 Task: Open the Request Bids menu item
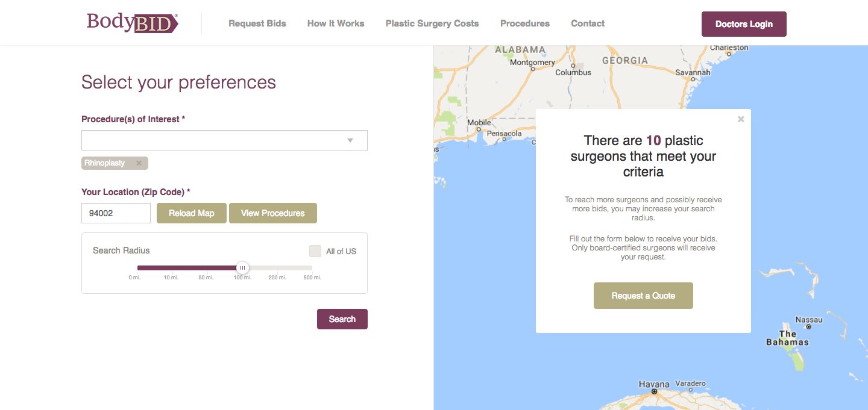tap(257, 23)
